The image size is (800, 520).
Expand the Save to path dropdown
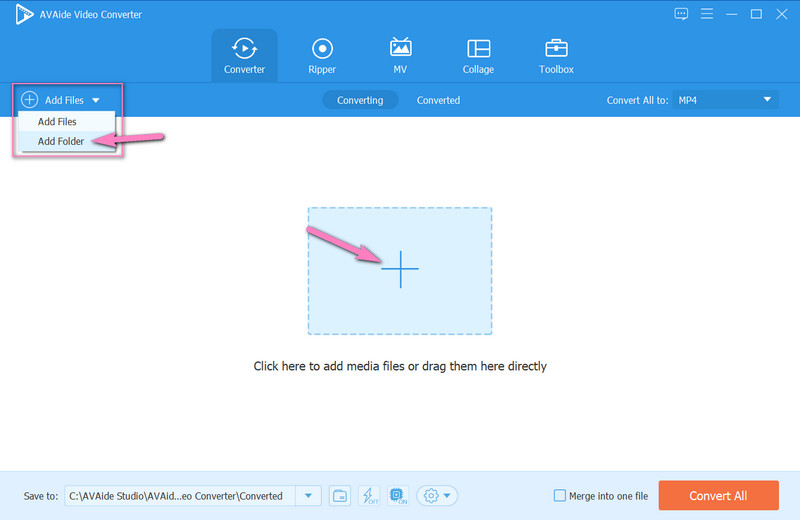coord(309,496)
